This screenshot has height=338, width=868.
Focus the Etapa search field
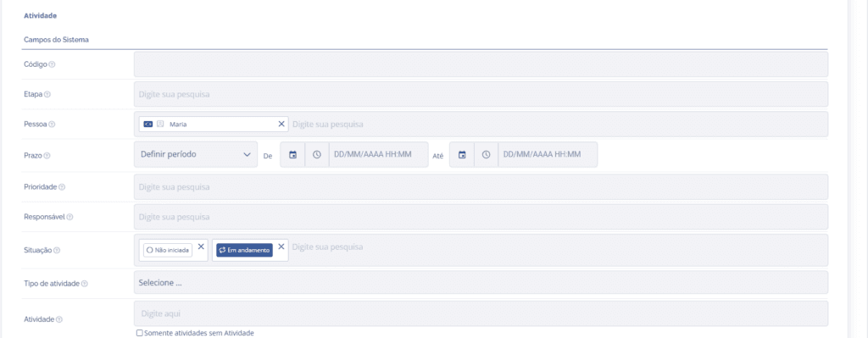[481, 94]
